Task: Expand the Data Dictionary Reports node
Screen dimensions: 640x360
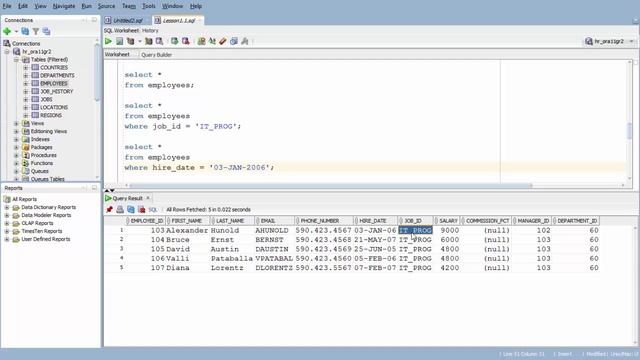Action: [x=7, y=207]
